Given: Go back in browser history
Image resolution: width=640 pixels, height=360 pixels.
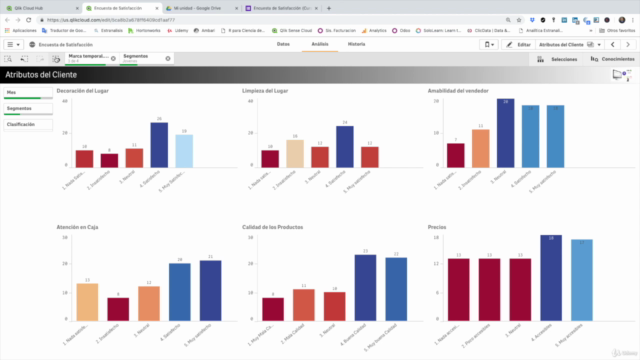Looking at the screenshot, I should point(7,20).
